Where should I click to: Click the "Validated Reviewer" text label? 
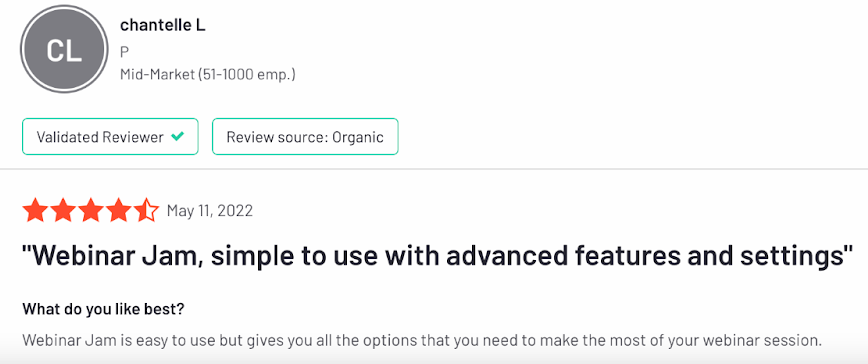tap(100, 137)
